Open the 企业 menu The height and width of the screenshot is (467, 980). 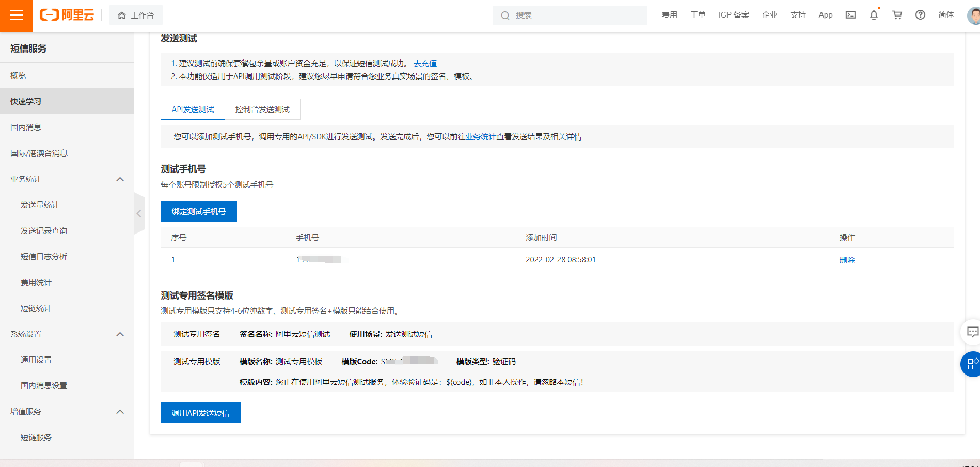[769, 15]
